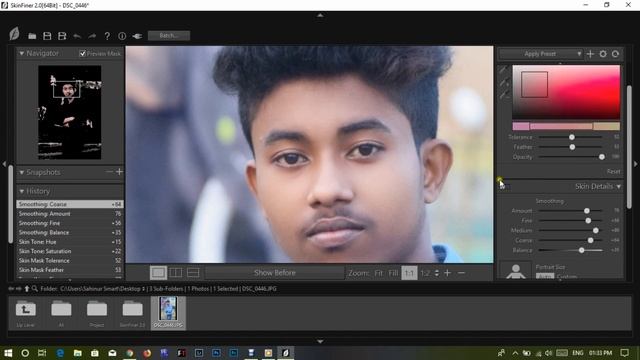Viewport: 640px width, 360px height.
Task: Collapse the bottom filmstrip arrow
Action: point(320,341)
